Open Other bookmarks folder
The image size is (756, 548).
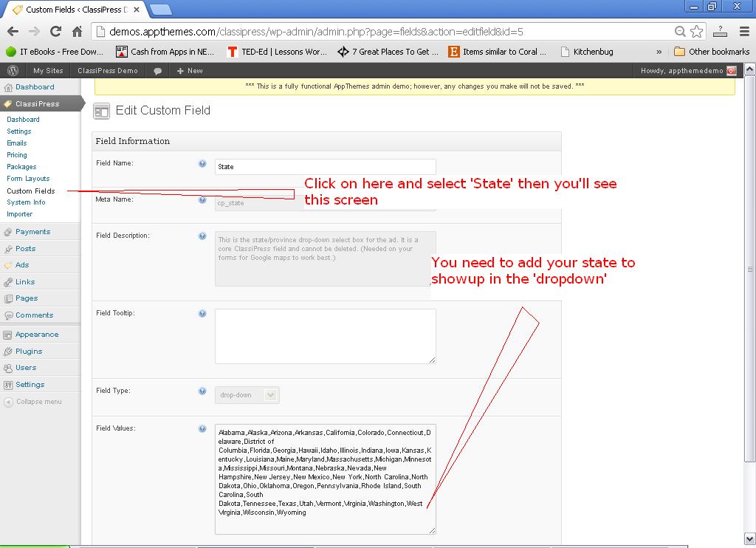coord(712,52)
